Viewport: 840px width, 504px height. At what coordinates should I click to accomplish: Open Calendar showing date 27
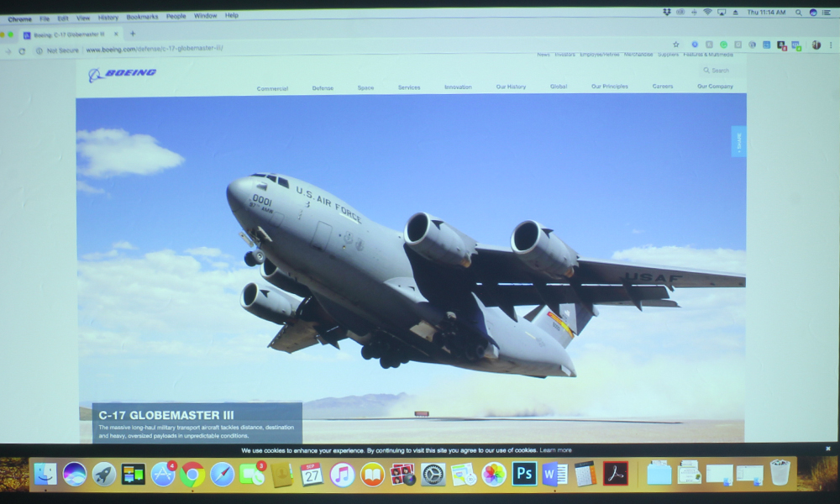312,475
